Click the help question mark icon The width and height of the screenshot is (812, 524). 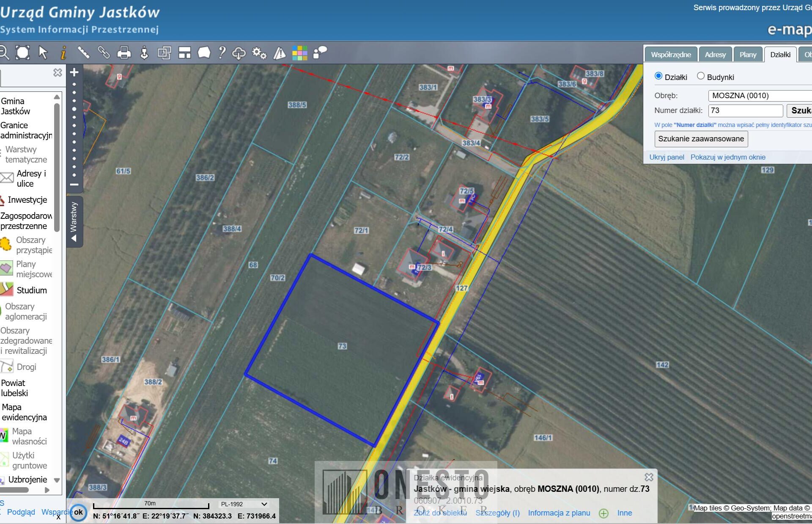[x=222, y=52]
